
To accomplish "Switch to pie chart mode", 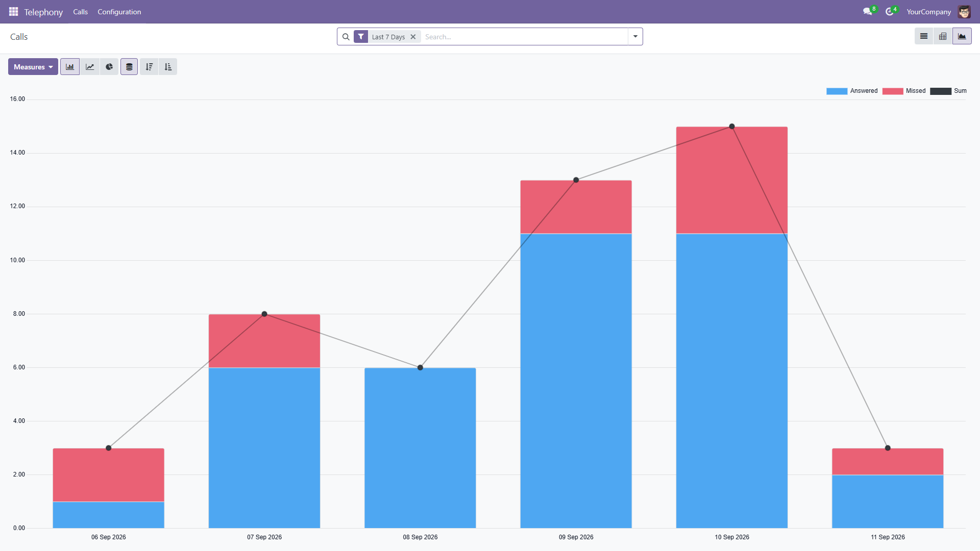I will 109,67.
